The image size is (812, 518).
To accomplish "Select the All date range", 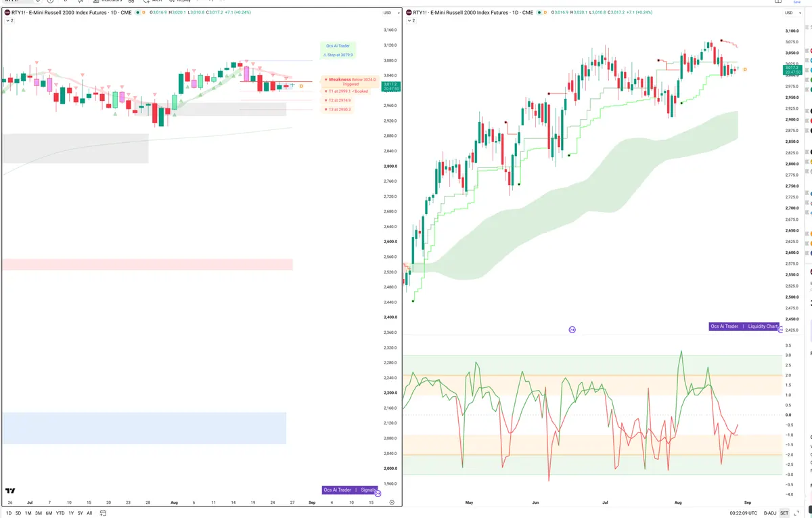I will click(89, 513).
